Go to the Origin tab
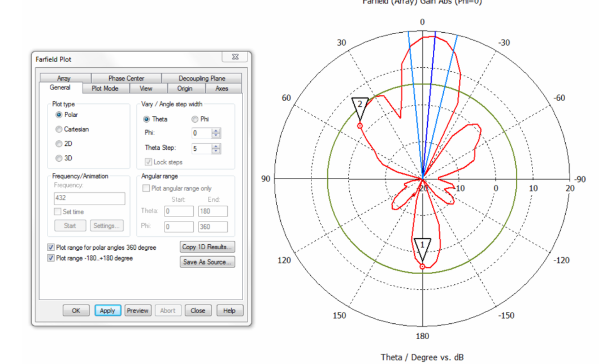The image size is (607, 364). (x=185, y=88)
